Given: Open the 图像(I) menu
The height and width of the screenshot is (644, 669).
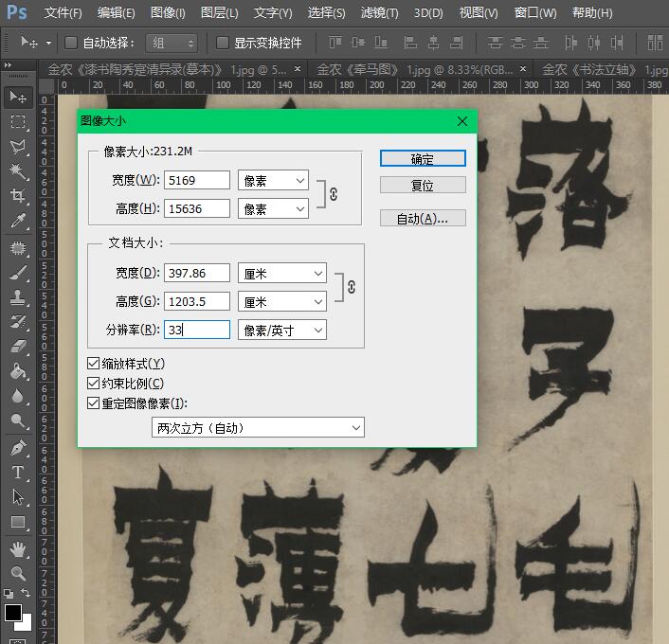Looking at the screenshot, I should coord(168,13).
